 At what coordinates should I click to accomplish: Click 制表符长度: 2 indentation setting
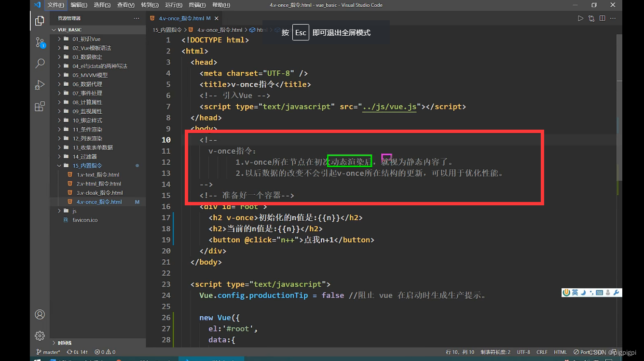click(x=495, y=352)
